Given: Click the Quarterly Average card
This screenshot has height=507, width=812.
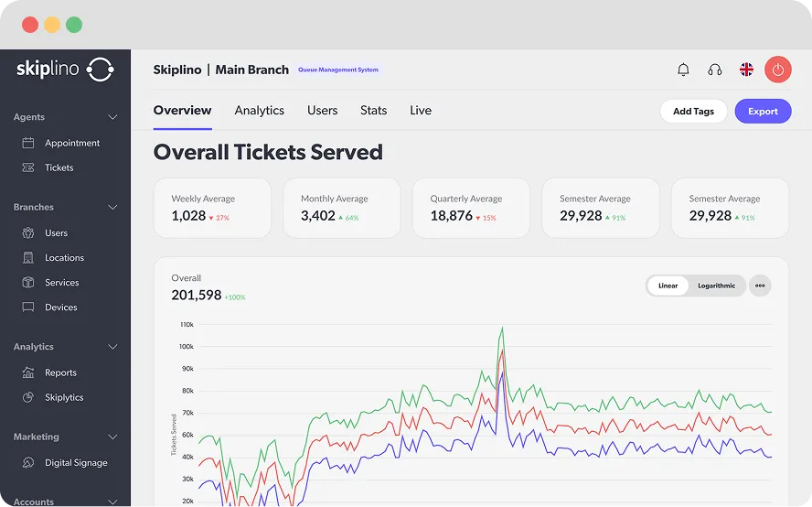Looking at the screenshot, I should [471, 208].
